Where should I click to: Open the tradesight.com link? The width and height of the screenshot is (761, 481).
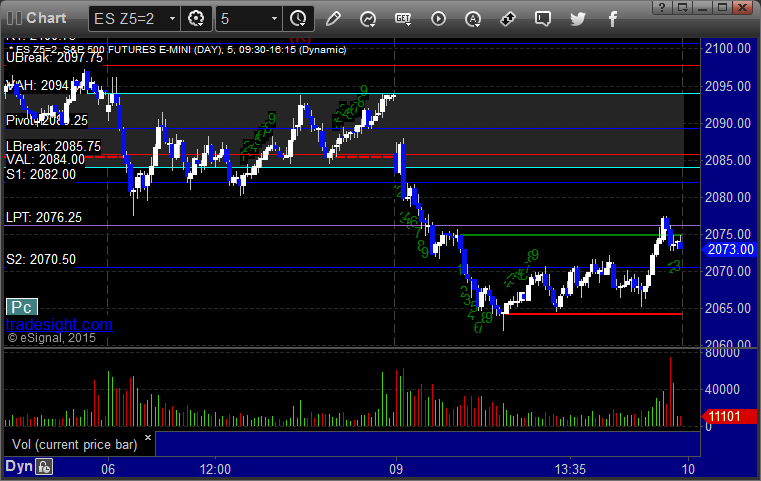point(59,324)
